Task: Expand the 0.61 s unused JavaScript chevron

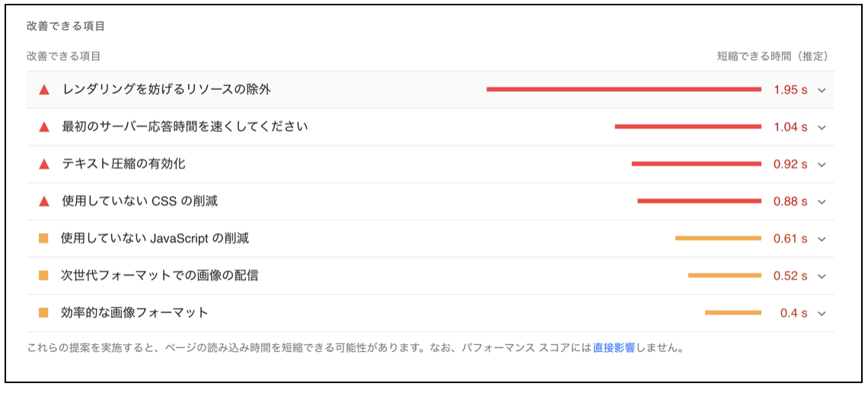Action: coord(822,239)
